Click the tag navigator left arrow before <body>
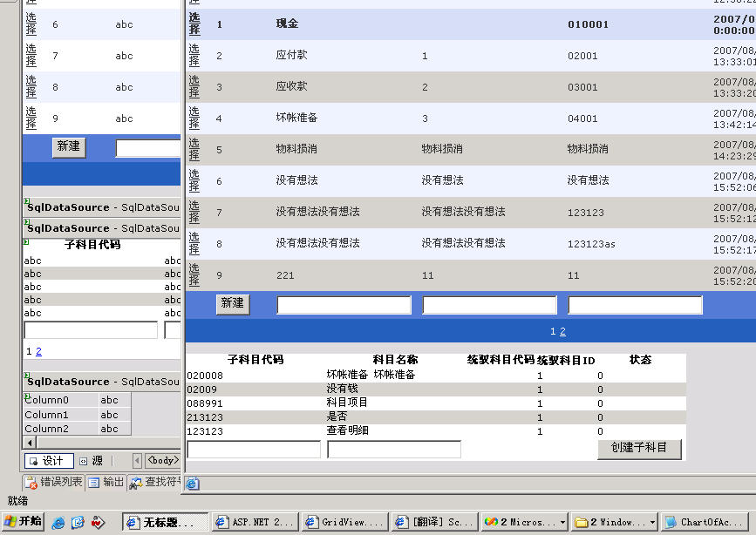Screen dimensions: 756x535 tap(137, 461)
